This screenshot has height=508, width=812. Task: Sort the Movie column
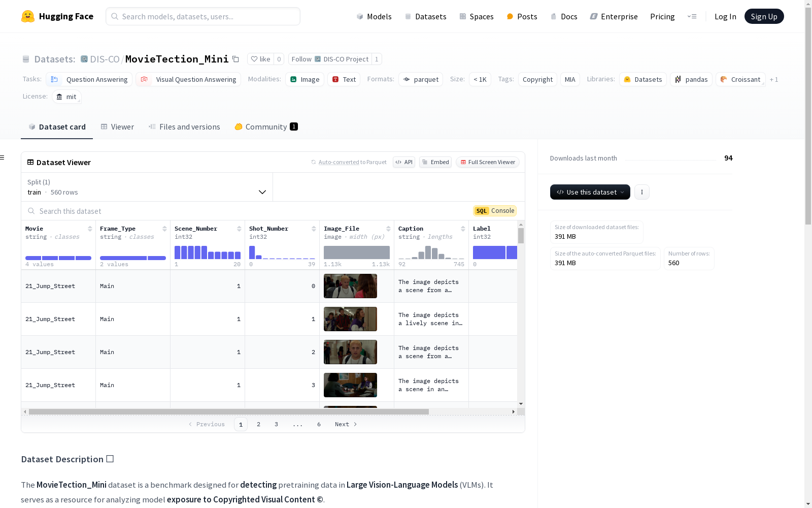click(90, 229)
